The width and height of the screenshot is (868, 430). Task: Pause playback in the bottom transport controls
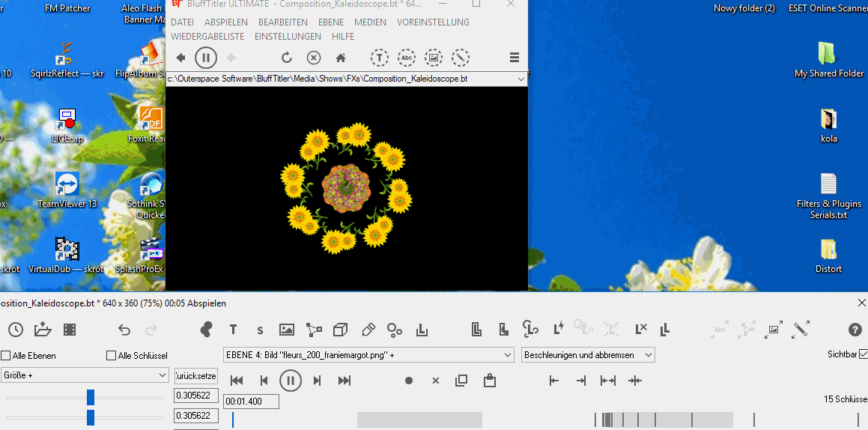pyautogui.click(x=290, y=381)
